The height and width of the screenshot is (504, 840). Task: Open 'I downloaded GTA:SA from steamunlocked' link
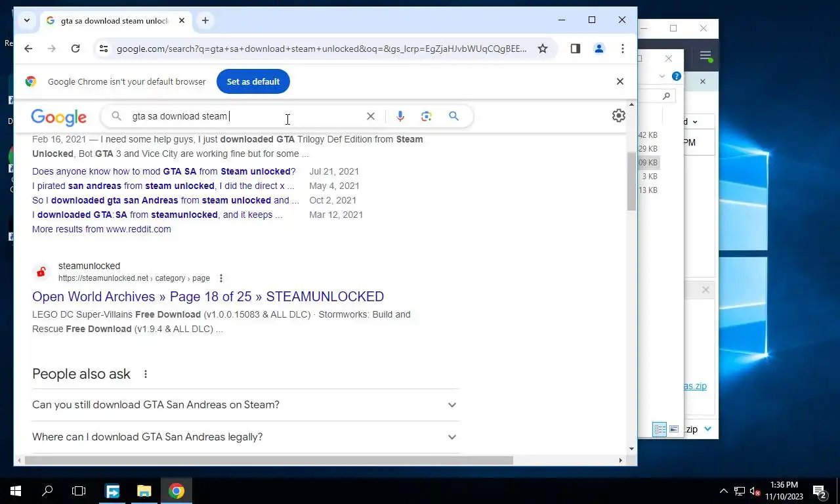(x=157, y=215)
